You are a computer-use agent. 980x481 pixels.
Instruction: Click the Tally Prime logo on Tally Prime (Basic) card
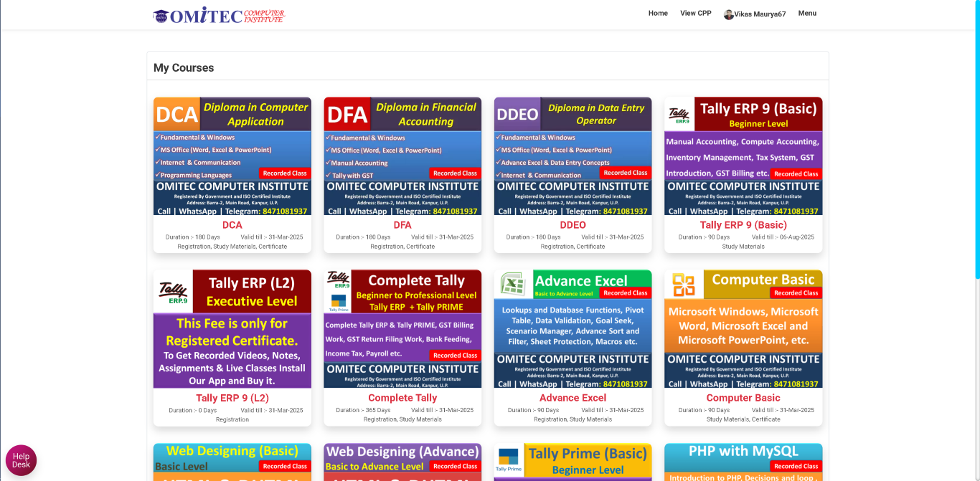point(509,459)
